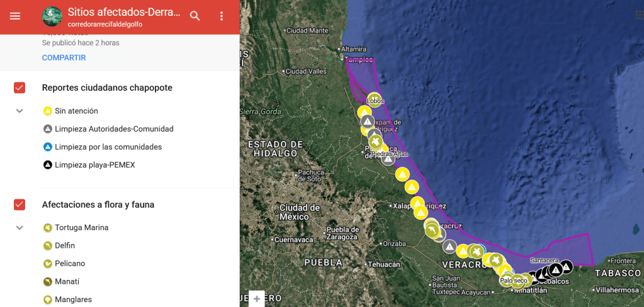Screen dimensions: 644x307
Task: Click the Manatí legend icon
Action: (x=47, y=282)
